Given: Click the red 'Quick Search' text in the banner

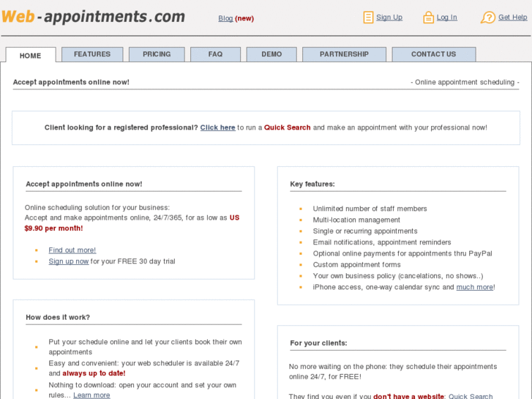Looking at the screenshot, I should click(x=287, y=127).
